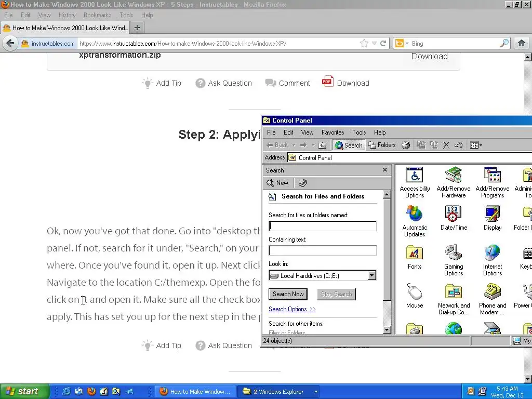Open Control Panel Help menu
This screenshot has width=532, height=399.
pyautogui.click(x=380, y=132)
